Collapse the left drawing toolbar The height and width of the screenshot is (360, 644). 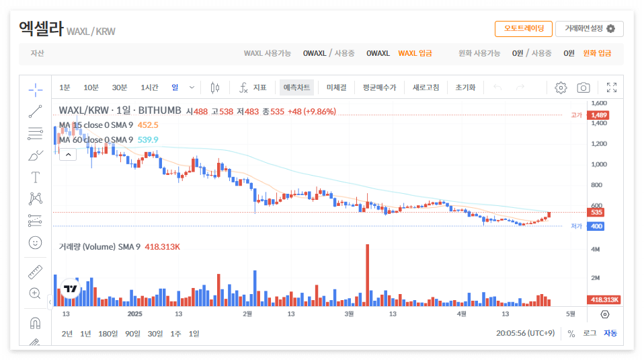[50, 302]
